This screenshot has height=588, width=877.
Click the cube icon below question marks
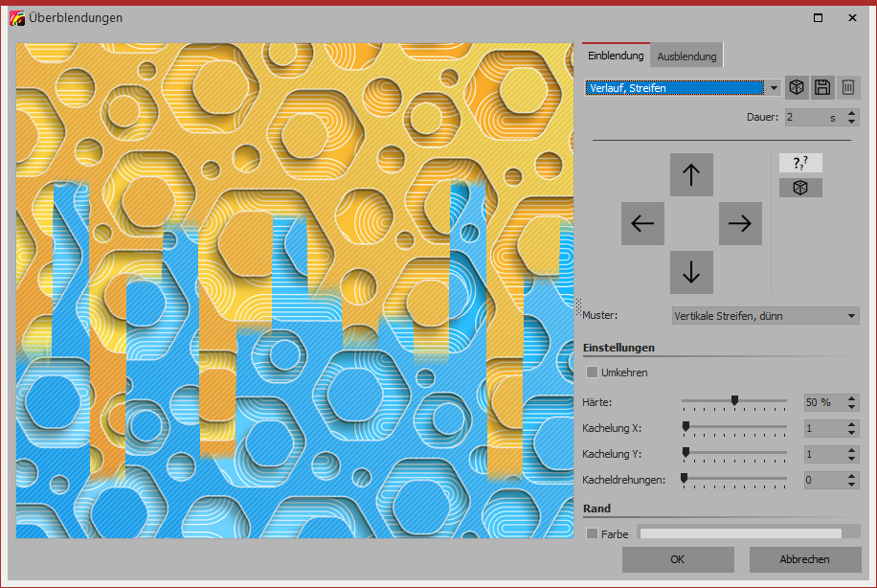point(800,188)
